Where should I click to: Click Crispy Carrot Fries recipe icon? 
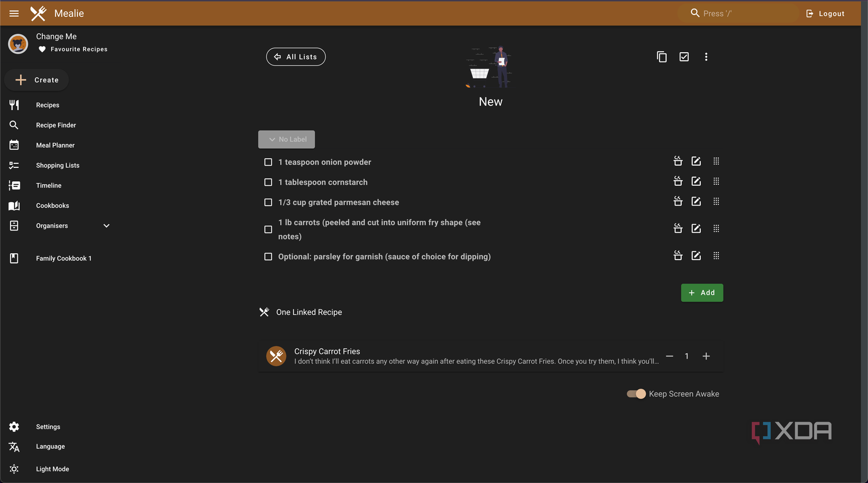[276, 356]
